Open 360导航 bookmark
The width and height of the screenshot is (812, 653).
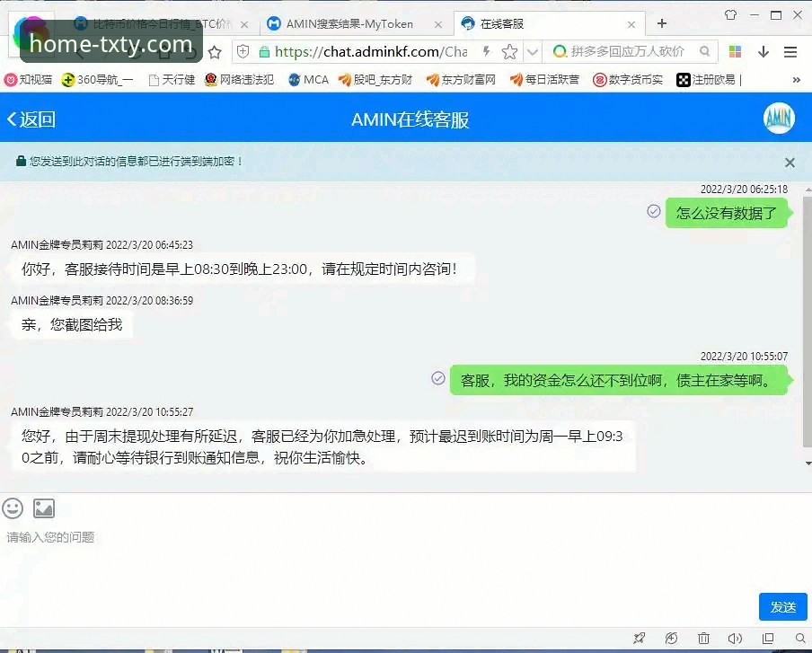[x=97, y=80]
